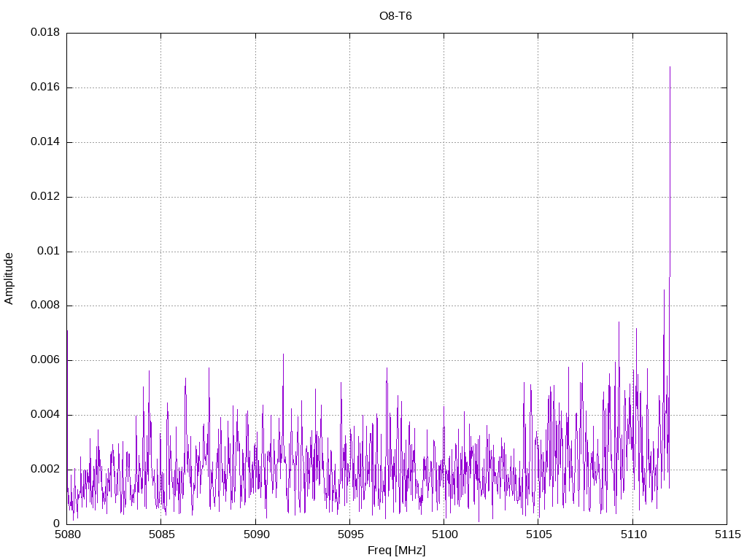The width and height of the screenshot is (747, 560).
Task: Click the 0.014 y-axis tick label
Action: pyautogui.click(x=44, y=142)
